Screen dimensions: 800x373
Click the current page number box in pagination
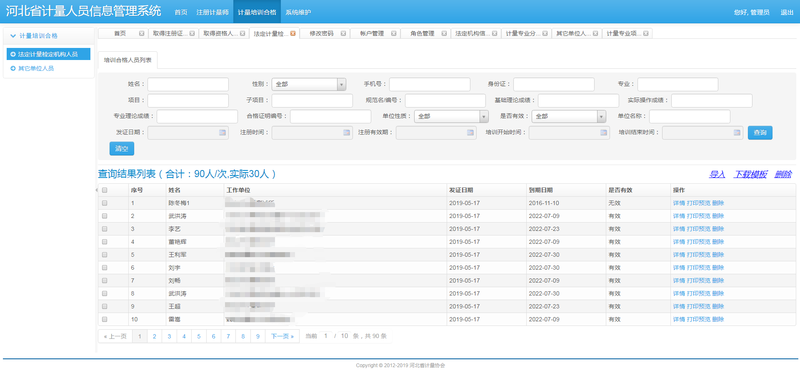(x=326, y=336)
